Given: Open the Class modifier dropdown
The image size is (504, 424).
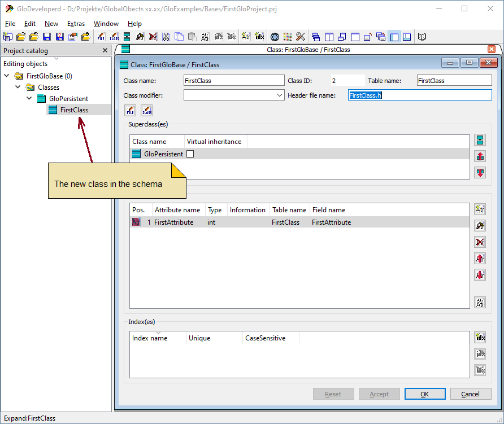Looking at the screenshot, I should pyautogui.click(x=280, y=95).
